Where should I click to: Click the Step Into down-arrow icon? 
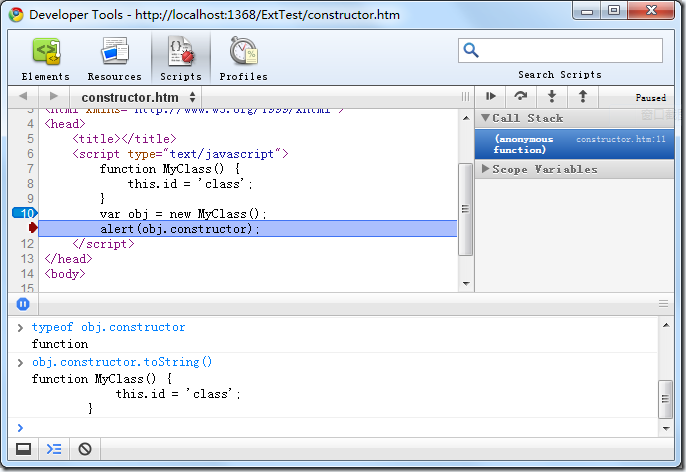tap(551, 96)
